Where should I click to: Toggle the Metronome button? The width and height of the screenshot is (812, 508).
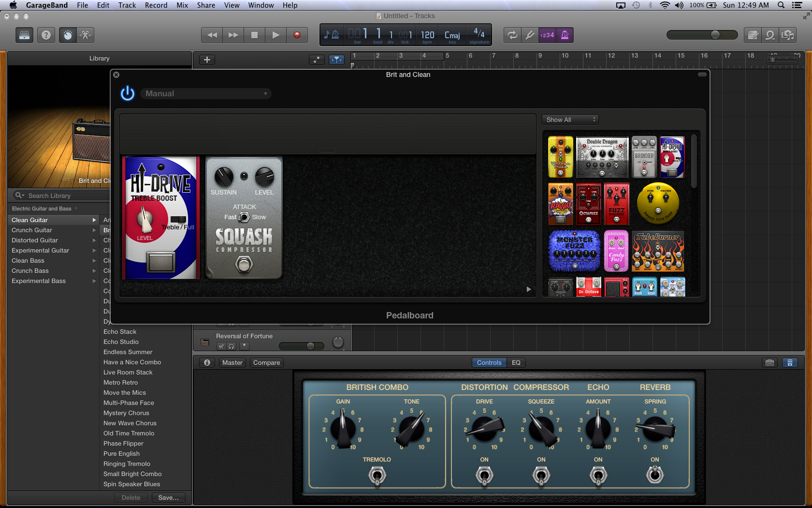pos(565,35)
